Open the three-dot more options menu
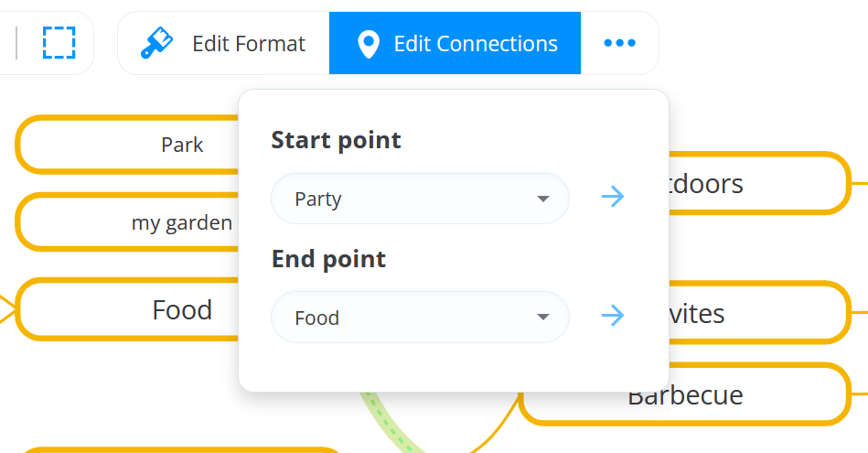868x453 pixels. coord(619,43)
